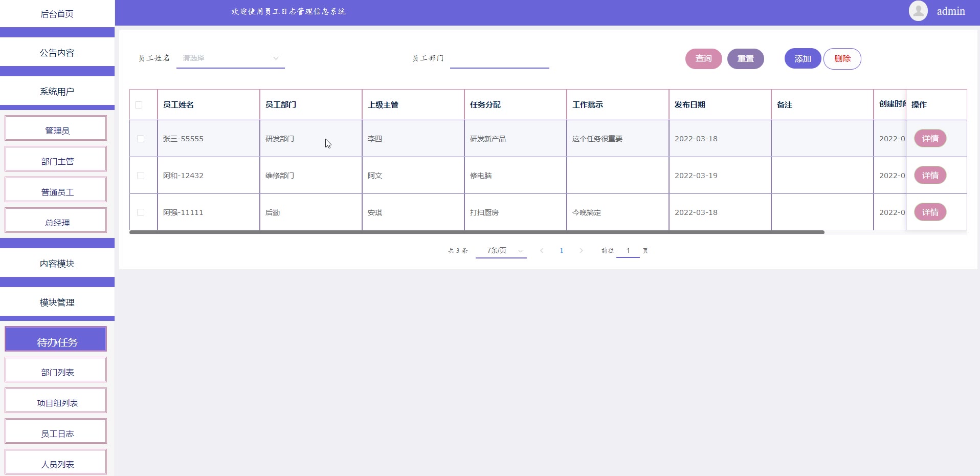Click the 今晚搞定 cell
980x476 pixels.
tap(618, 212)
